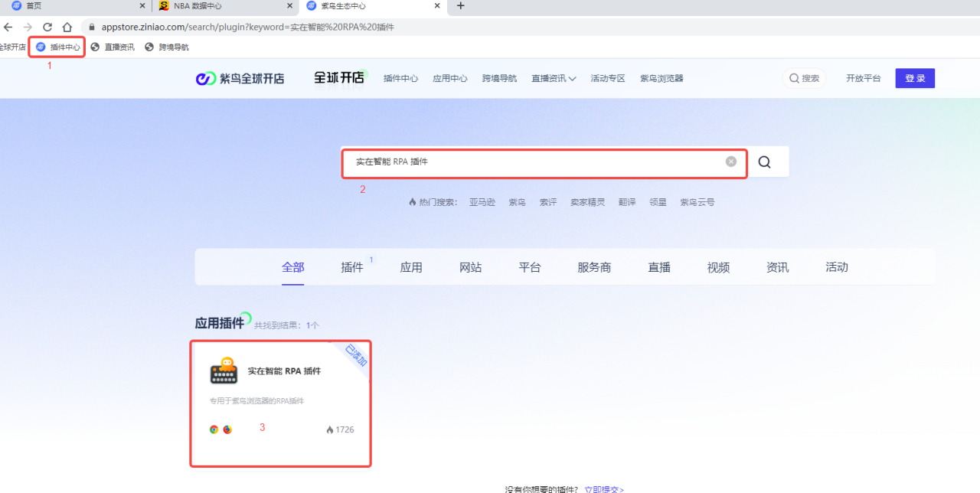
Task: Select hot search term 索评
Action: 548,202
